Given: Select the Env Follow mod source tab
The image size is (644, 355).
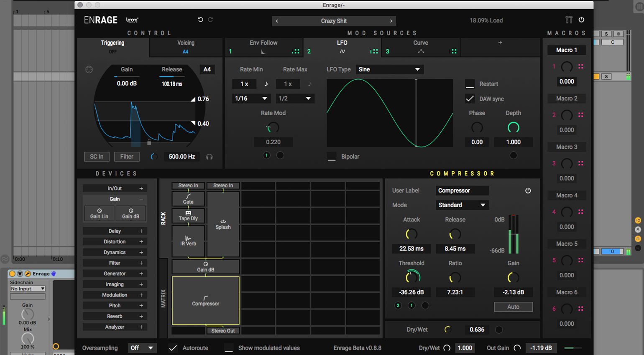Looking at the screenshot, I should pyautogui.click(x=263, y=47).
